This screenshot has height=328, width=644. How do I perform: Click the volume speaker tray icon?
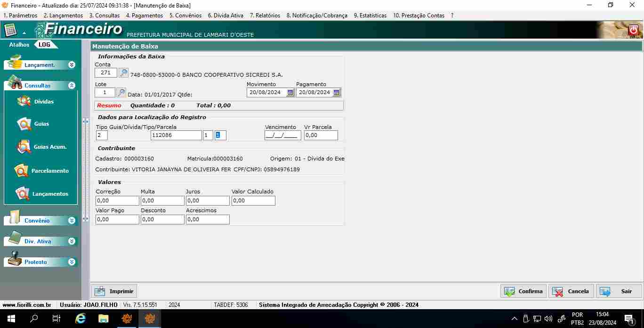click(x=548, y=319)
